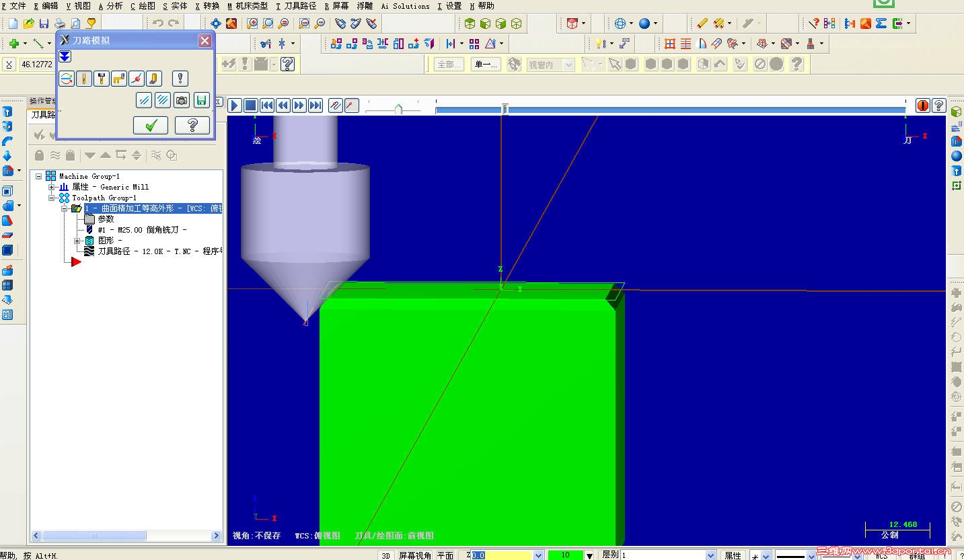964x560 pixels.
Task: Click the Print icon in the toolbar
Action: [x=60, y=24]
